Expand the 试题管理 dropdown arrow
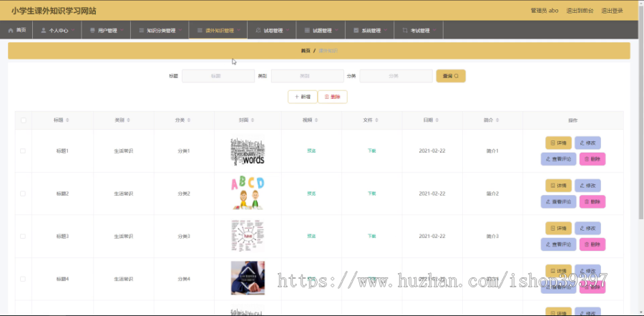 [337, 30]
